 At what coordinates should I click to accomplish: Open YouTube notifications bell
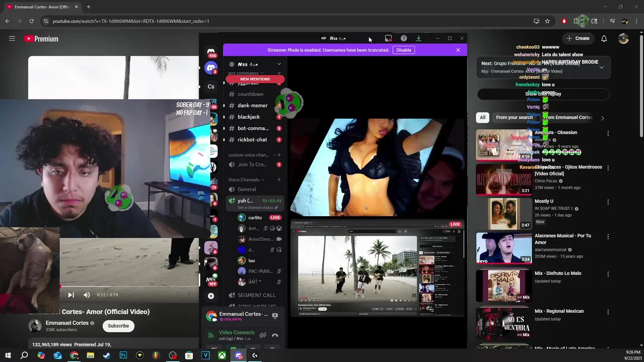pyautogui.click(x=604, y=38)
